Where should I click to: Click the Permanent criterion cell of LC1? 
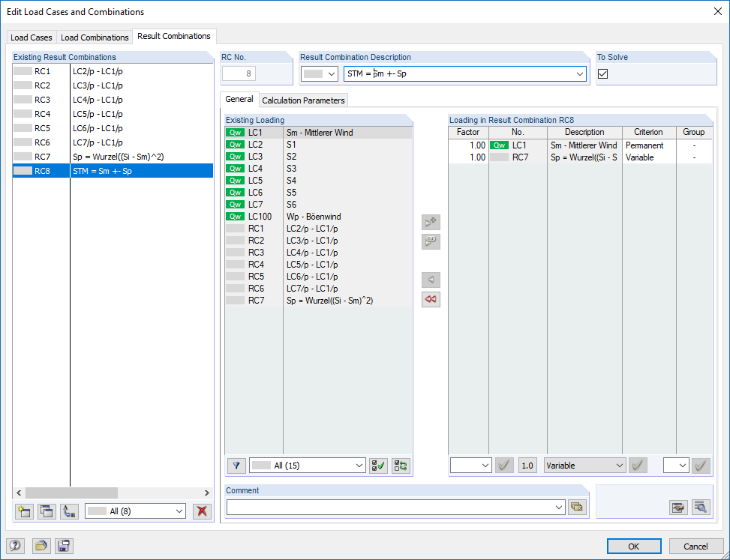click(649, 145)
